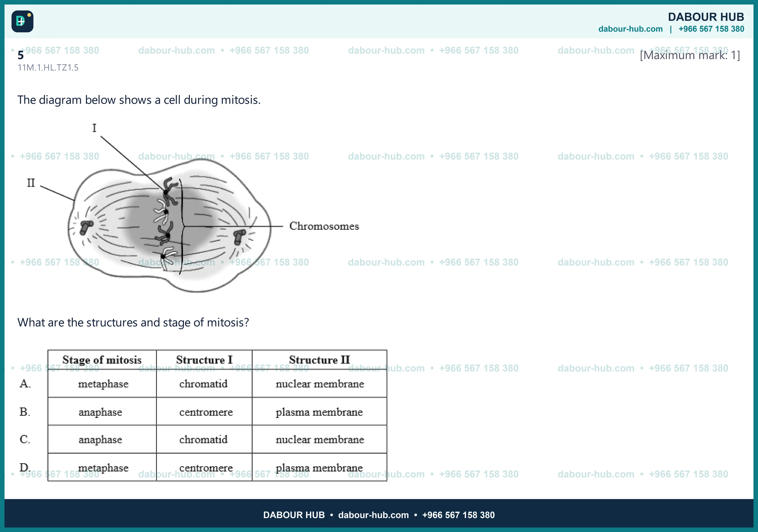Click plasma membrane in row D
This screenshot has width=758, height=532.
coord(319,468)
